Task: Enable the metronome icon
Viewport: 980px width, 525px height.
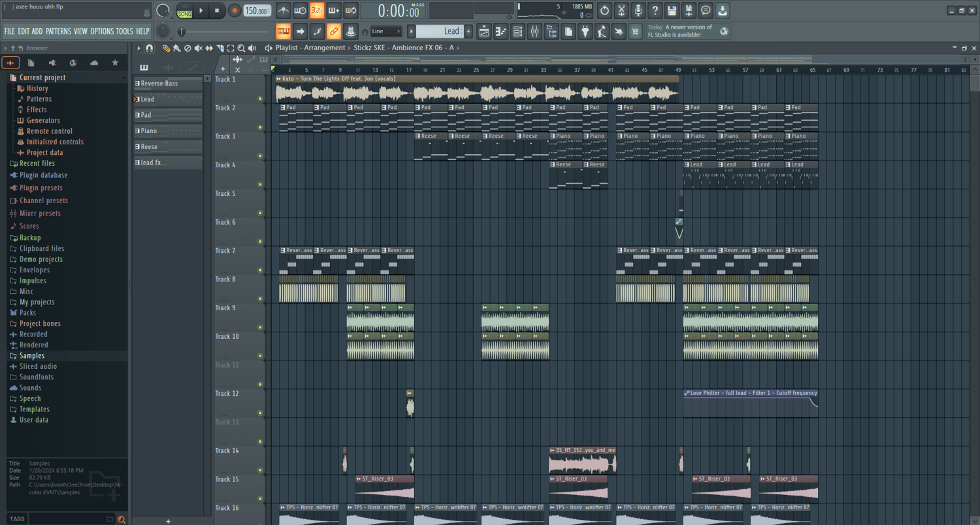Action: tap(284, 10)
